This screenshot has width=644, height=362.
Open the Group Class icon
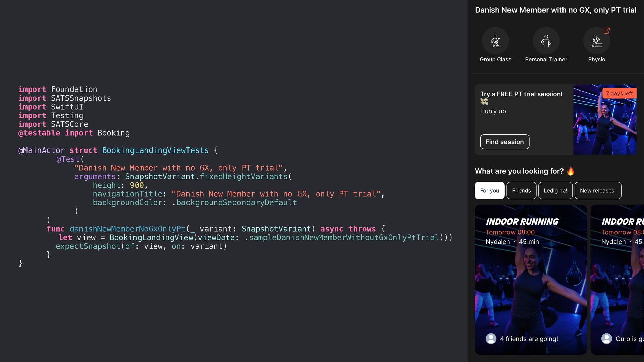pyautogui.click(x=495, y=41)
